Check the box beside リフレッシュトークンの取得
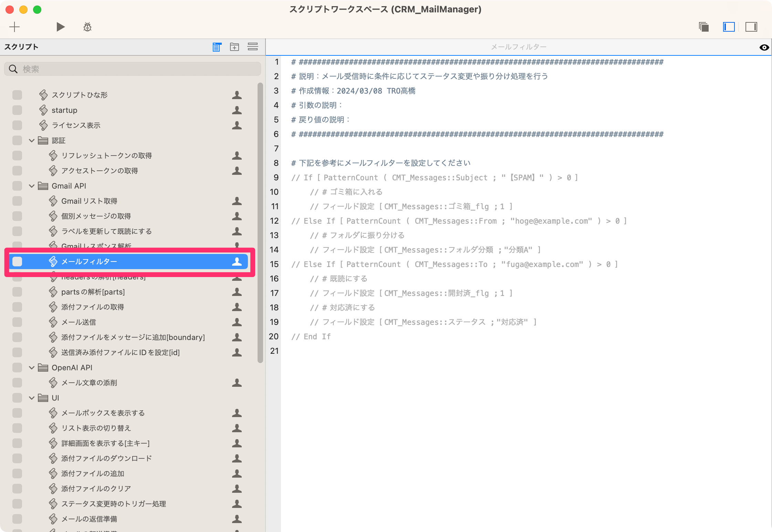 click(x=17, y=156)
